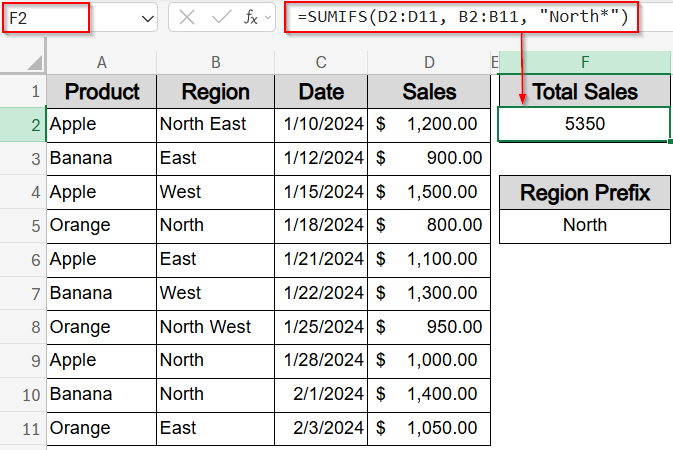Viewport: 673px width, 450px height.
Task: Select column D header
Action: click(429, 62)
